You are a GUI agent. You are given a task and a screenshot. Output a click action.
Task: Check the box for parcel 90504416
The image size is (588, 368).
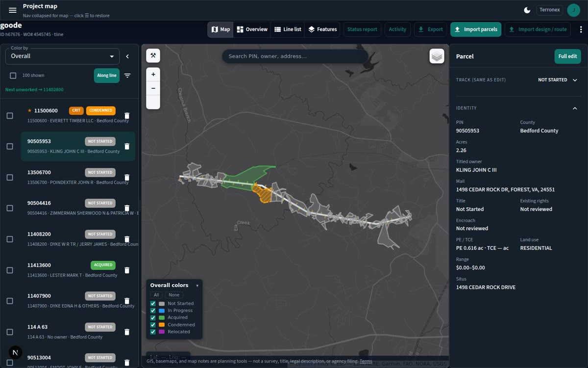[x=10, y=208]
